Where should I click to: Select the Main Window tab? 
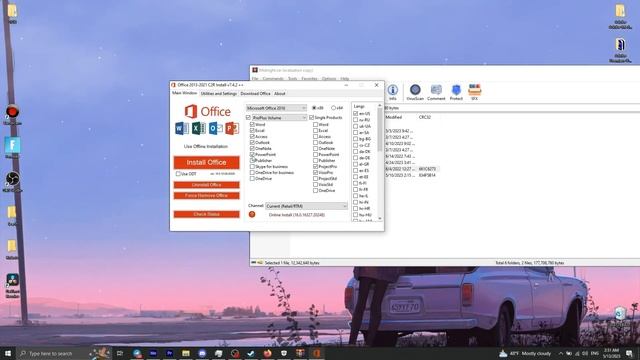point(184,93)
